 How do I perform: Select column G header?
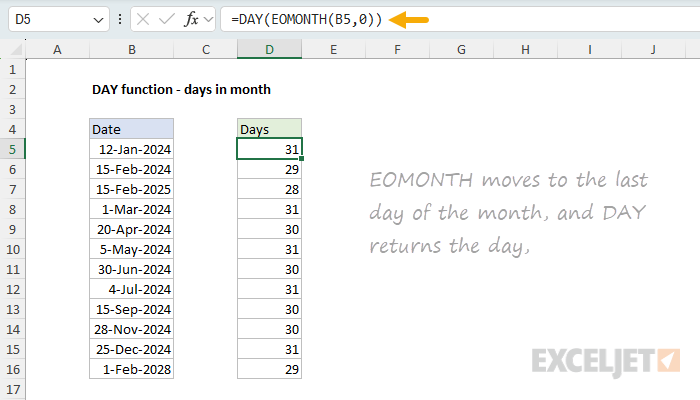(462, 50)
